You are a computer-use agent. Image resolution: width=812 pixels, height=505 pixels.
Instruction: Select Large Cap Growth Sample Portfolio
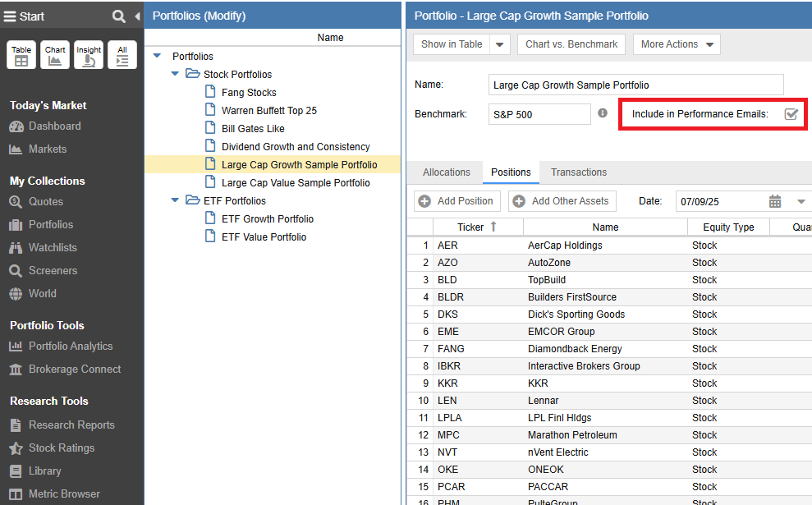pos(300,165)
